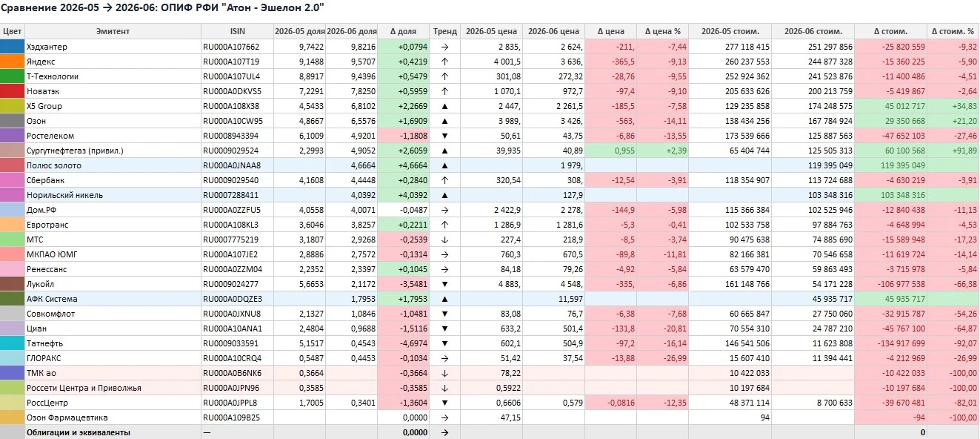The height and width of the screenshot is (439, 980).
Task: Click the down-arrow trend icon for МТС
Action: 445,240
